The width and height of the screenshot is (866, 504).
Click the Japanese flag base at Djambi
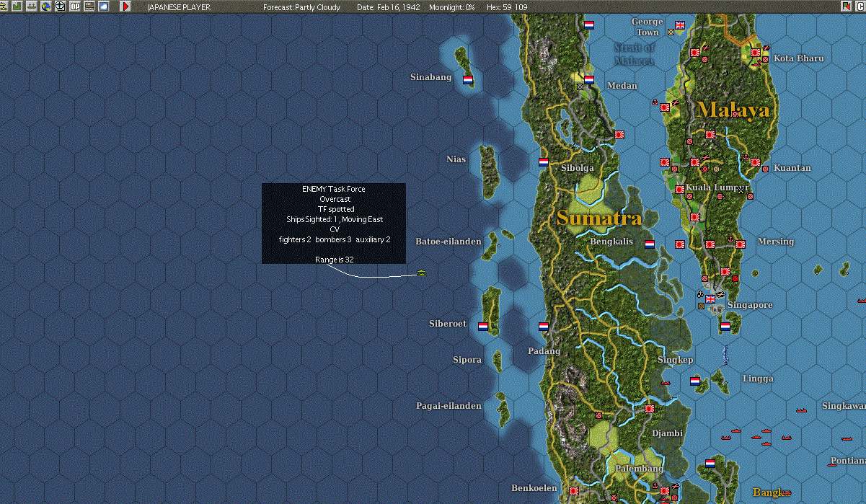pyautogui.click(x=650, y=408)
